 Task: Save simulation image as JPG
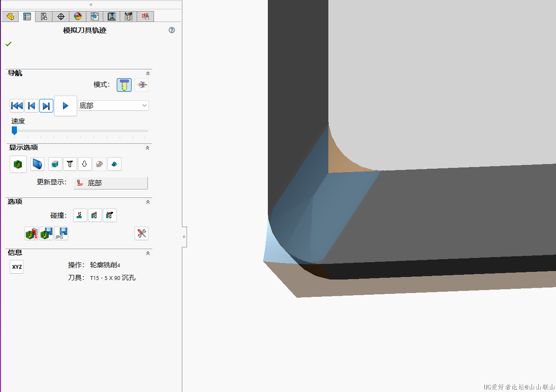pos(61,233)
